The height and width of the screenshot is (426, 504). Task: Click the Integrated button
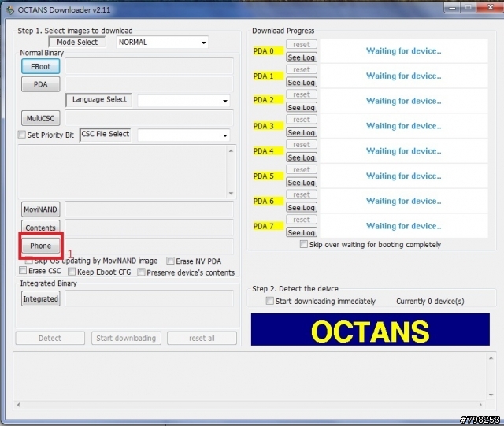(x=40, y=298)
